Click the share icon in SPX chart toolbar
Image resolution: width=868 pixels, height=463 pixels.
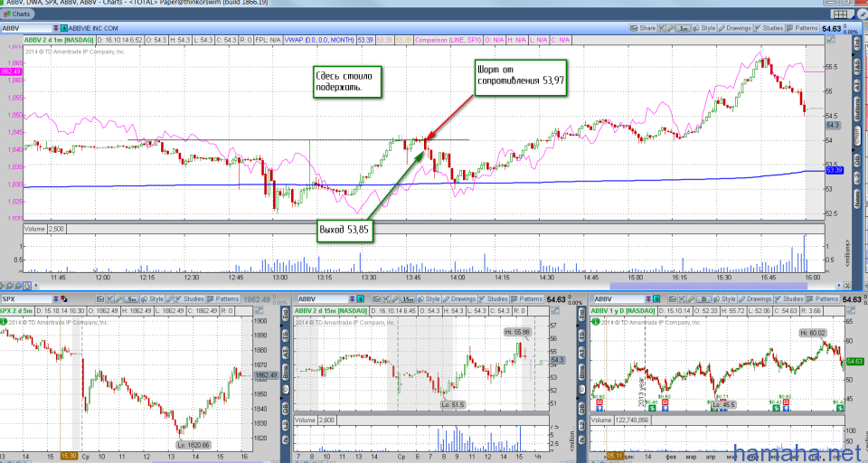100,299
